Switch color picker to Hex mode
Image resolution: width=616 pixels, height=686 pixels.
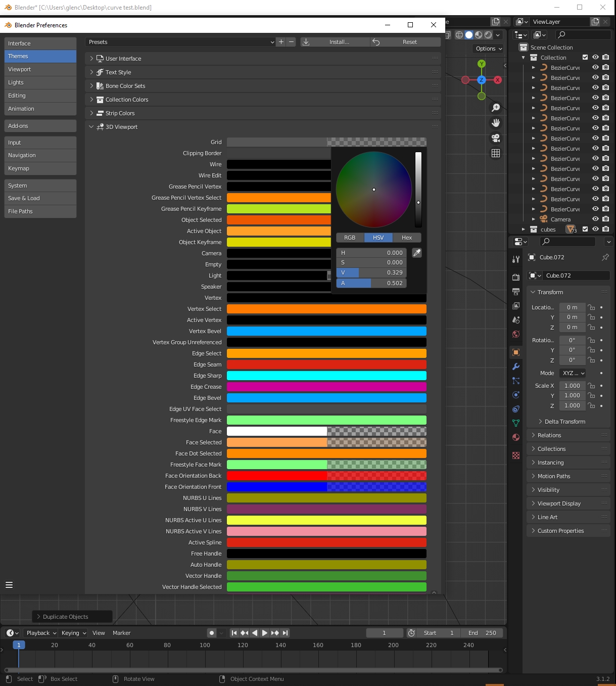[407, 238]
